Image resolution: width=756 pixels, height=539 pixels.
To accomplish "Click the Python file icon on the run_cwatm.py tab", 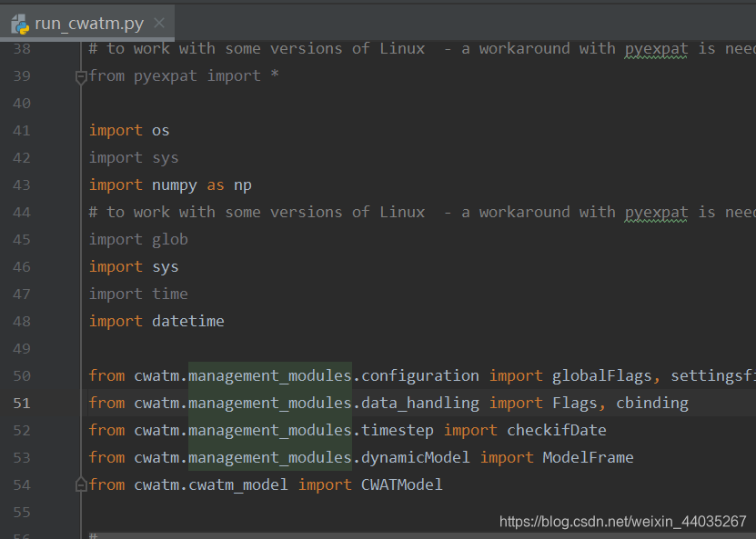I will point(20,24).
